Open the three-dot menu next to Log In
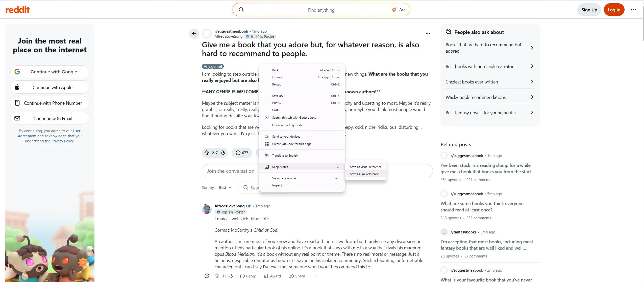Image resolution: width=644 pixels, height=282 pixels. click(633, 10)
